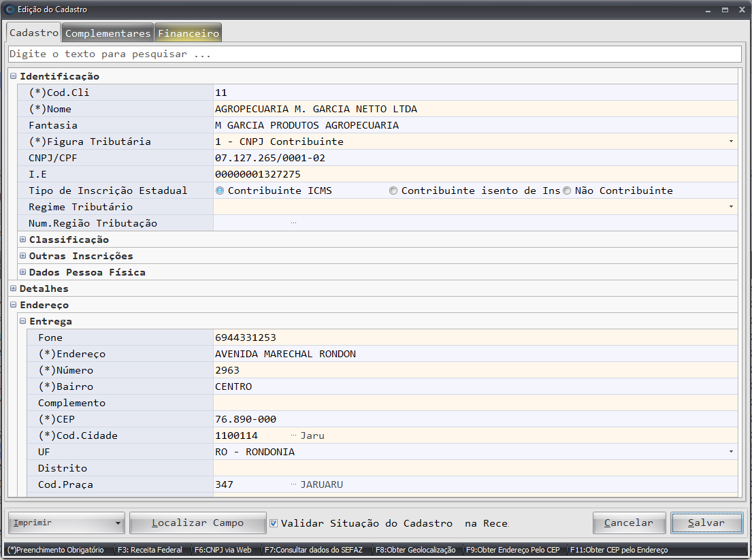Click the ellipsis button in Num.Região Tributação

[x=293, y=223]
